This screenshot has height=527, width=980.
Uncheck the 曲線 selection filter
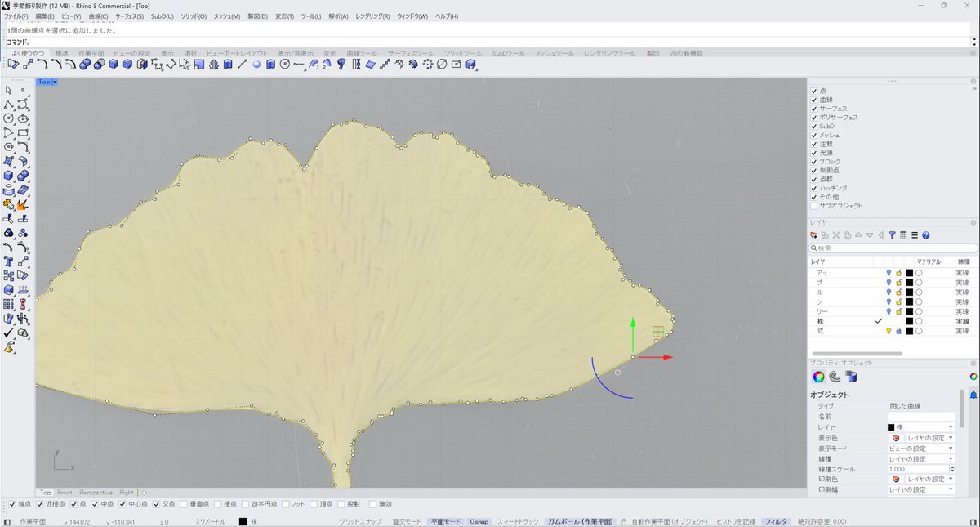pyautogui.click(x=814, y=100)
